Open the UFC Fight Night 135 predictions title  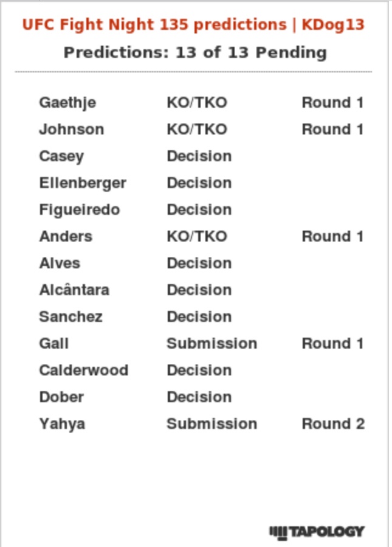[x=193, y=24]
